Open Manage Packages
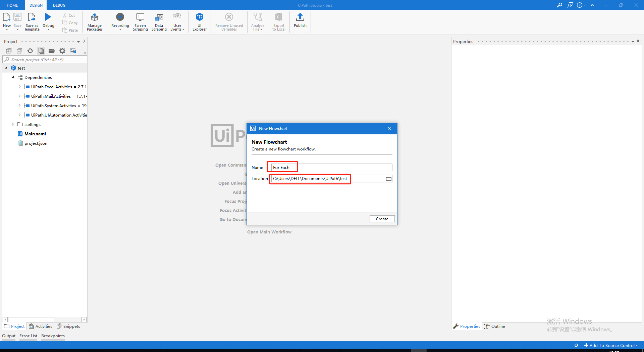The image size is (644, 352). tap(95, 21)
